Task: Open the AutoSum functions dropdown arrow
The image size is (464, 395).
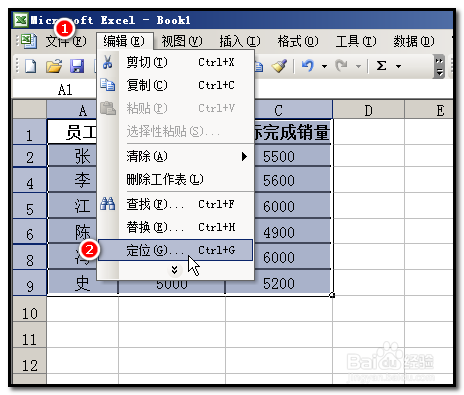Action: coord(398,66)
